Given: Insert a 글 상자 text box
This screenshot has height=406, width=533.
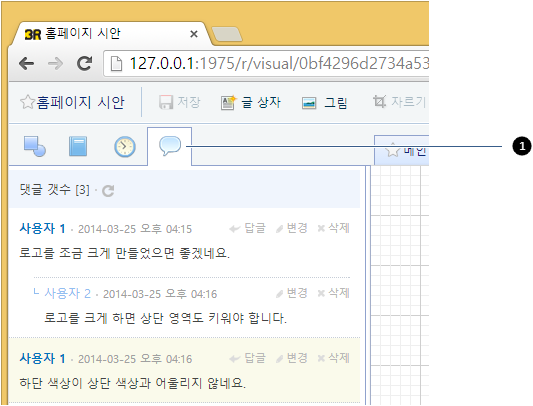Looking at the screenshot, I should point(251,102).
